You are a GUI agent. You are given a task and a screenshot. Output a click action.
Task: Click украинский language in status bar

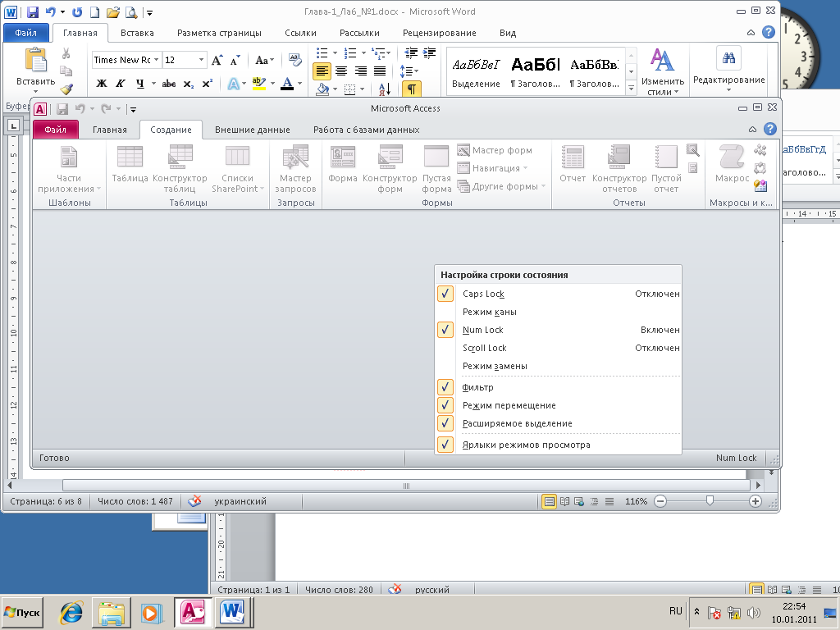[x=240, y=501]
